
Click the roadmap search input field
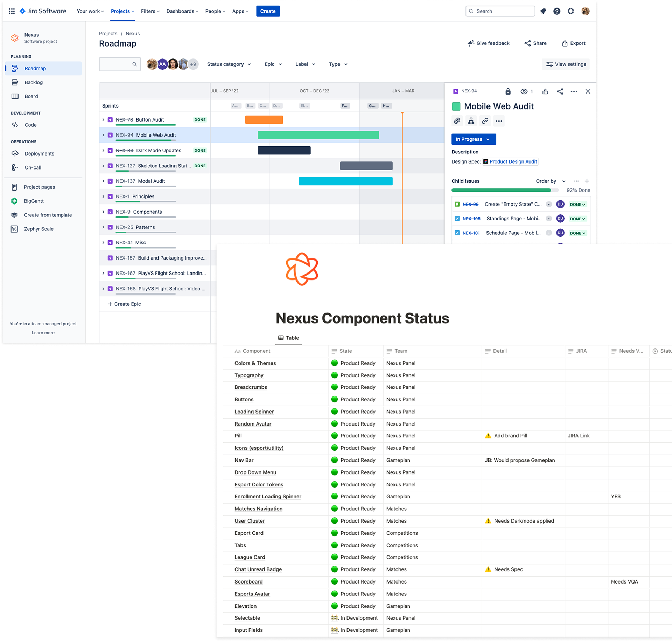(116, 64)
